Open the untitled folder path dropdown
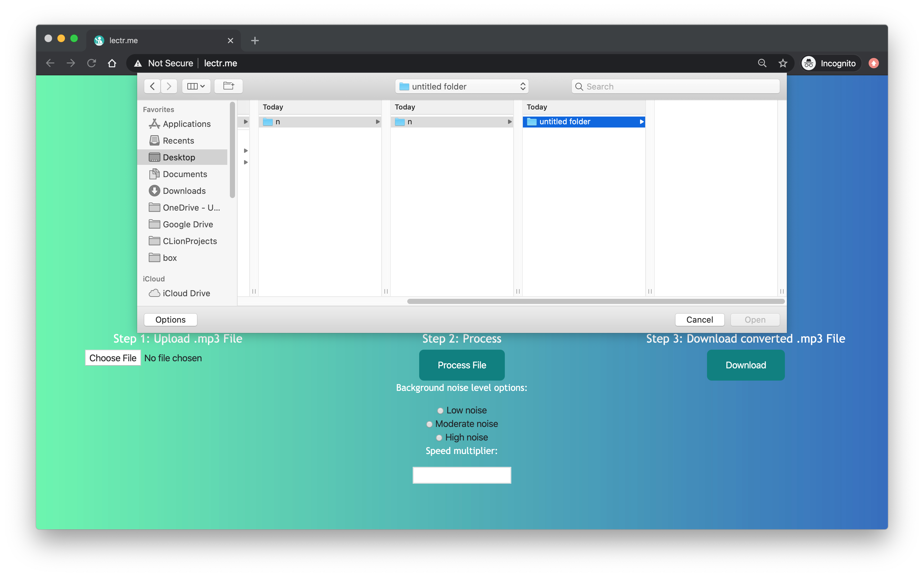The width and height of the screenshot is (924, 577). pos(462,87)
